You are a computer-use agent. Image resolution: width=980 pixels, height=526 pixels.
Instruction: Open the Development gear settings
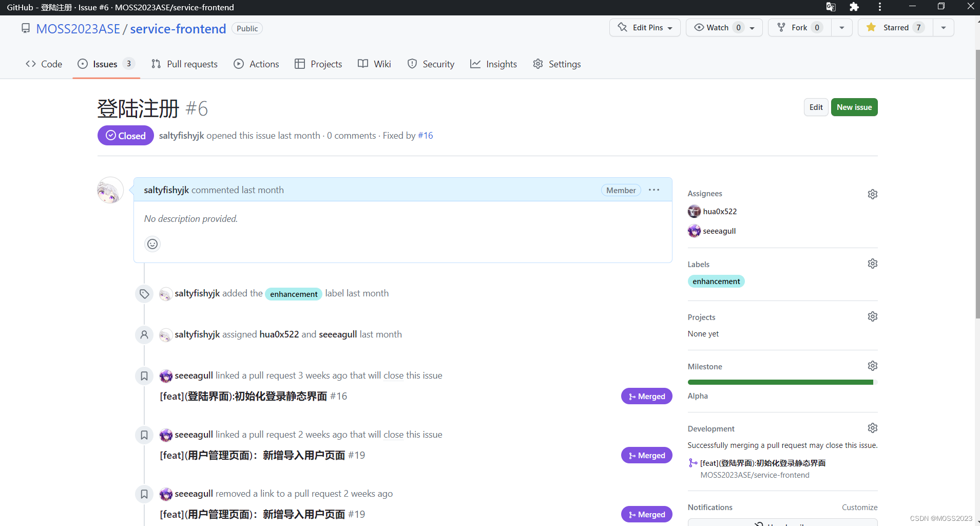tap(872, 428)
